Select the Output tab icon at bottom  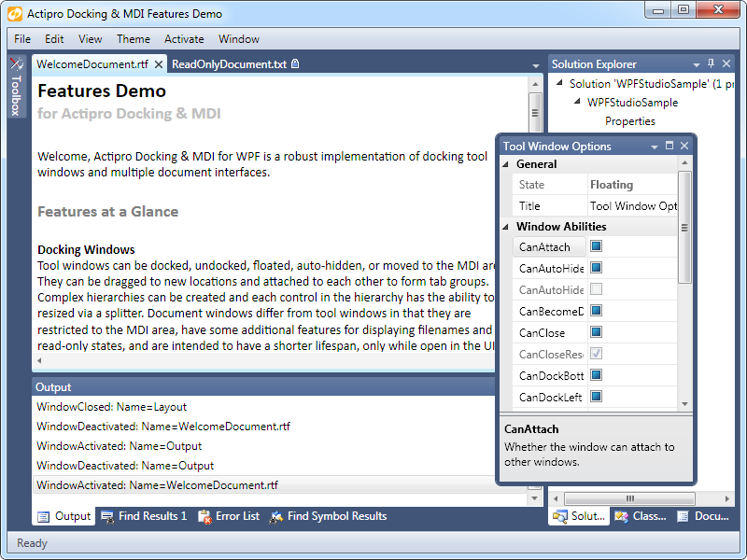tap(41, 516)
